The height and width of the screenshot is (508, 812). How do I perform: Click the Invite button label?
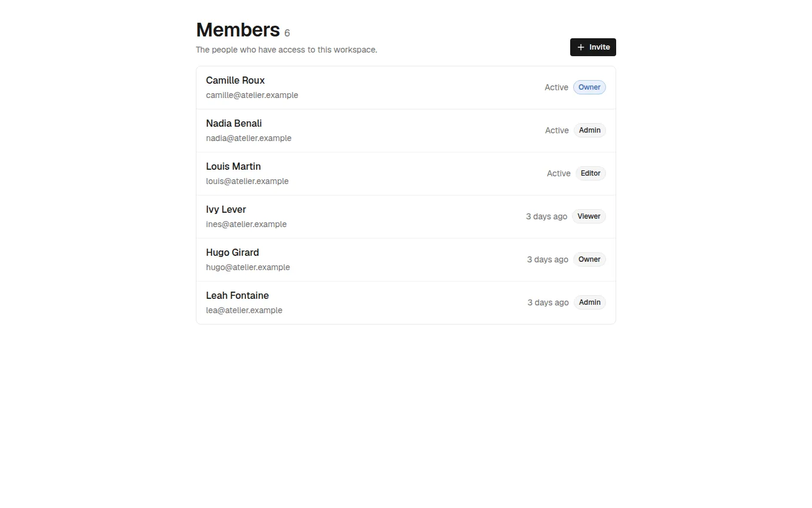coord(599,47)
